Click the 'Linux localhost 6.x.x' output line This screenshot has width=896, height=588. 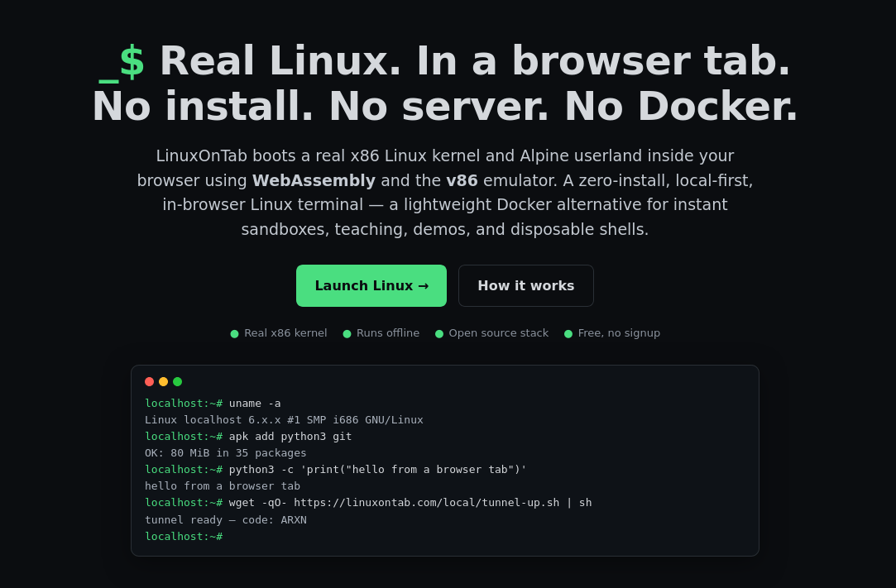coord(284,420)
